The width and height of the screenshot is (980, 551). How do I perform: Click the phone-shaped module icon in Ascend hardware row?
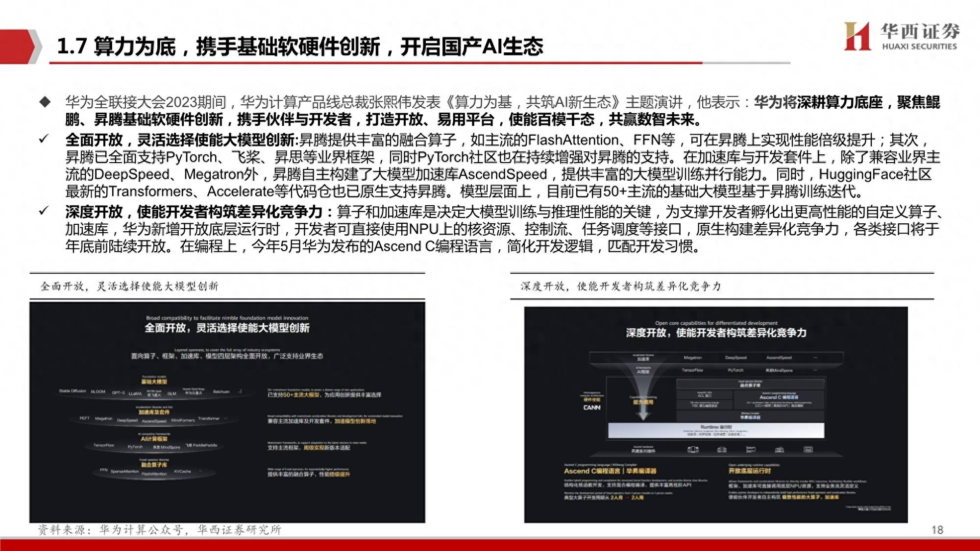(693, 449)
